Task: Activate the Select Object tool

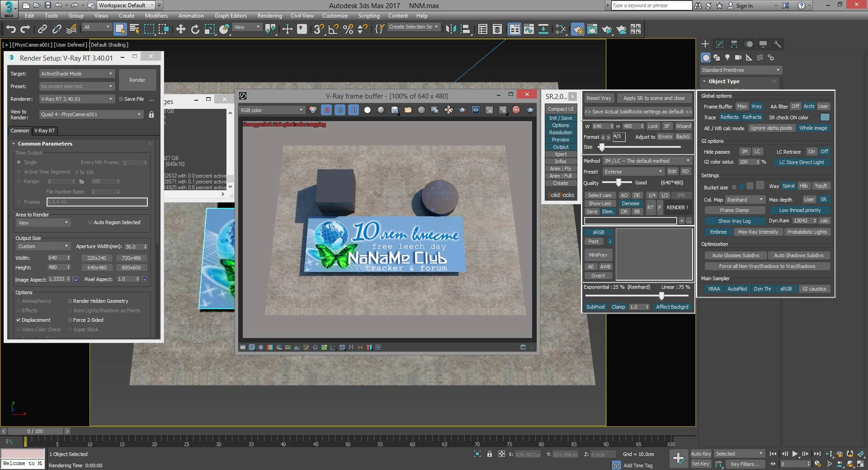Action: (x=120, y=29)
